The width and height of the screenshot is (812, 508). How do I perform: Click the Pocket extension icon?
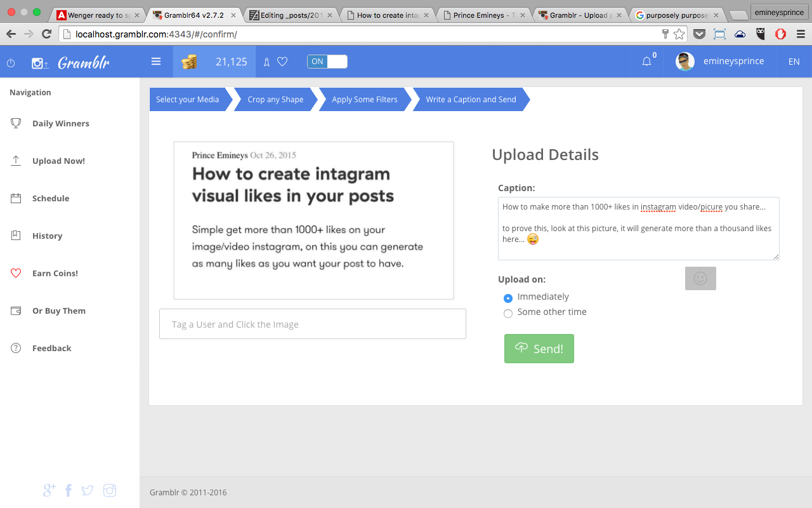pyautogui.click(x=699, y=34)
